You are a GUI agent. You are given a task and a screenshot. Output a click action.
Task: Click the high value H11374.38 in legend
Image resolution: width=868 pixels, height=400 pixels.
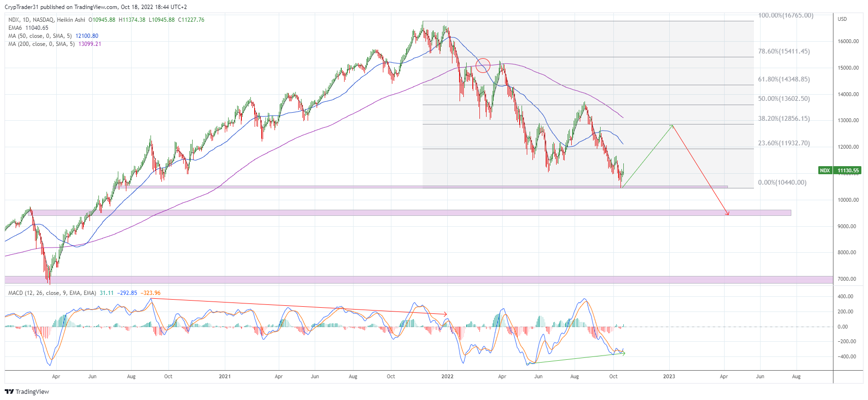(132, 20)
